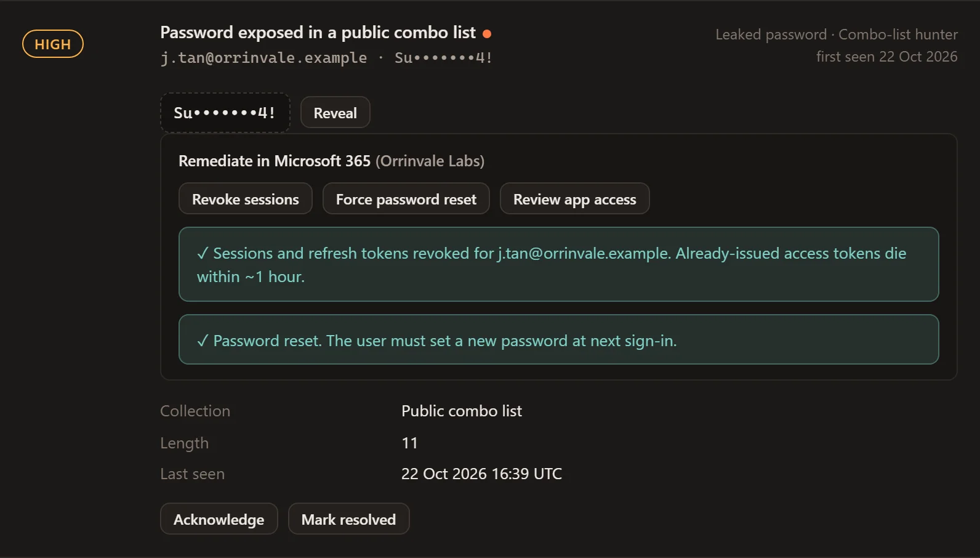Screen dimensions: 980x558
Task: Open Review app access
Action: [x=574, y=199]
